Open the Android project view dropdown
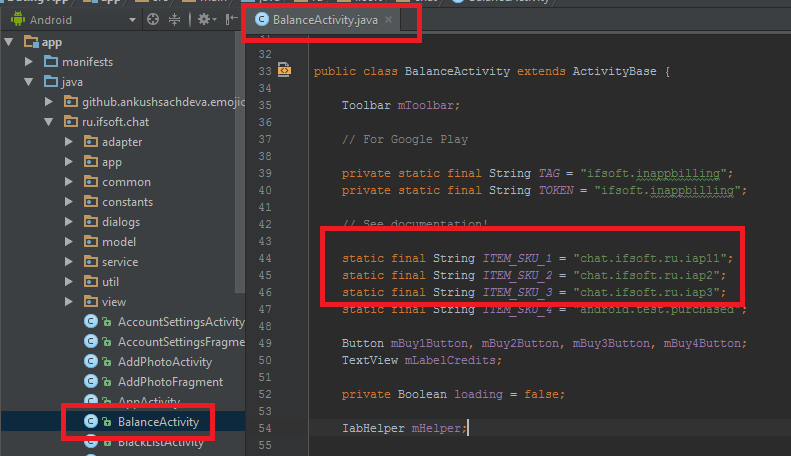Viewport: 791px width, 456px height. pos(134,19)
